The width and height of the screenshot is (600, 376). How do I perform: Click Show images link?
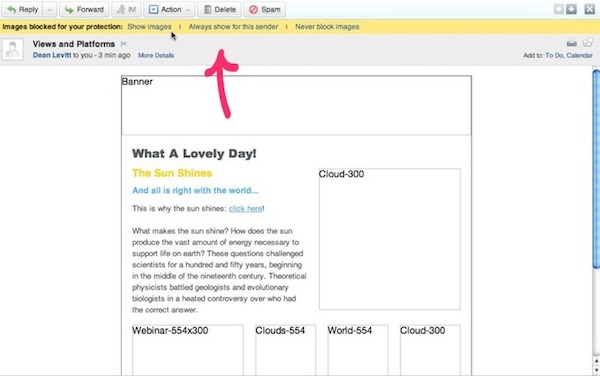pyautogui.click(x=149, y=27)
